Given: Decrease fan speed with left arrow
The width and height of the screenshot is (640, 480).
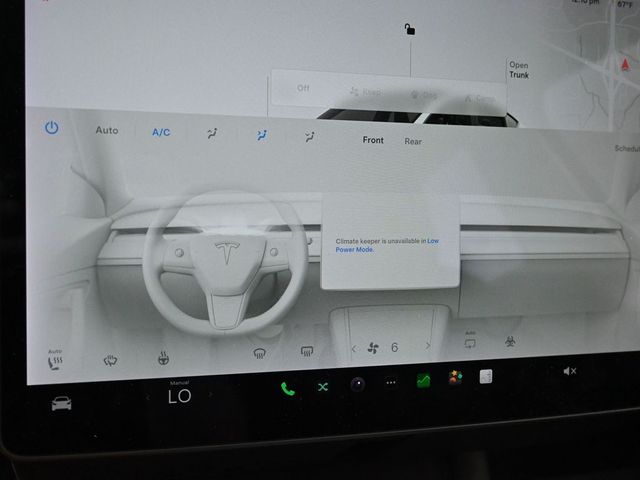Looking at the screenshot, I should (354, 349).
